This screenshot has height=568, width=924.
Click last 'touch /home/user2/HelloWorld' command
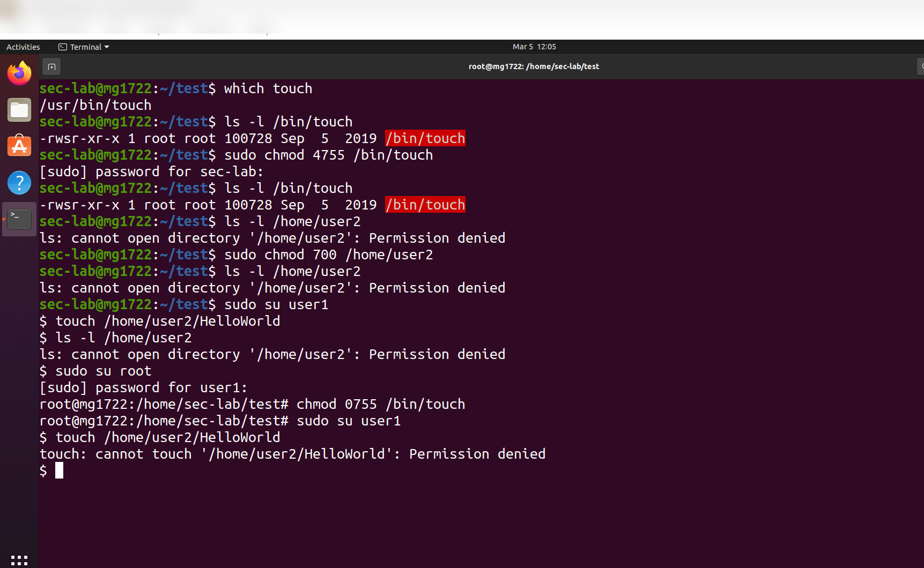point(168,437)
